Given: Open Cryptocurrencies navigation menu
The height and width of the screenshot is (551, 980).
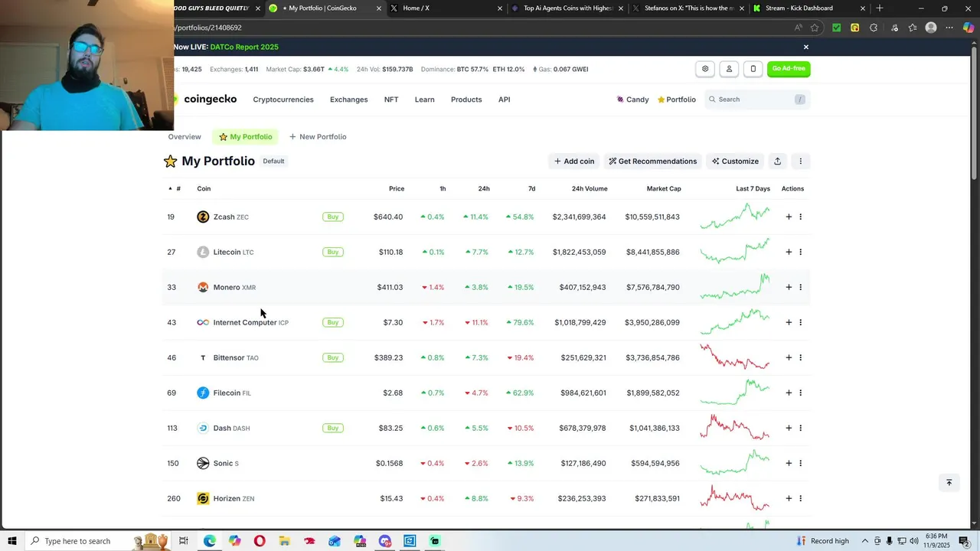Looking at the screenshot, I should tap(283, 99).
